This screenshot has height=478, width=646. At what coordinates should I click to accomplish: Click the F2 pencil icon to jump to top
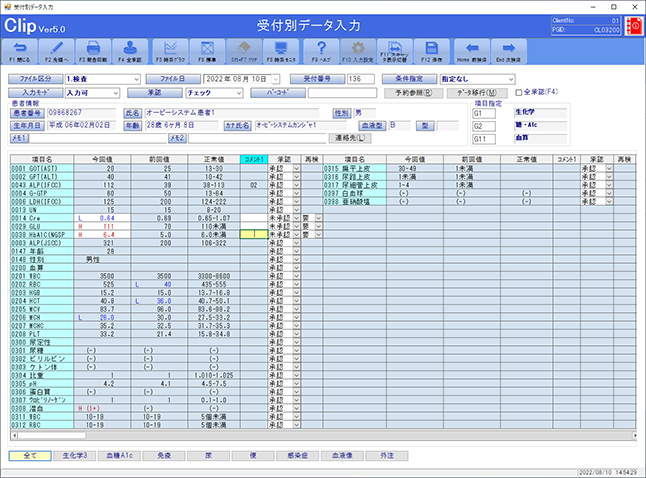click(56, 52)
